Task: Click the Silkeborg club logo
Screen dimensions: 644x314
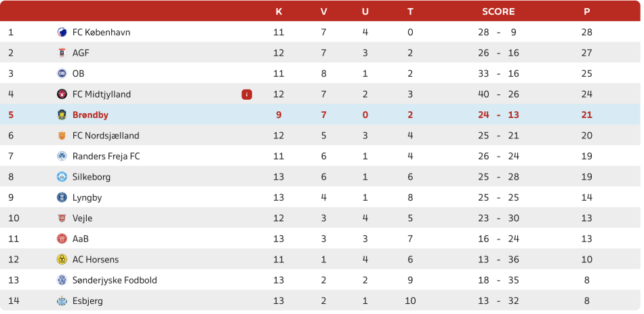Action: tap(62, 177)
